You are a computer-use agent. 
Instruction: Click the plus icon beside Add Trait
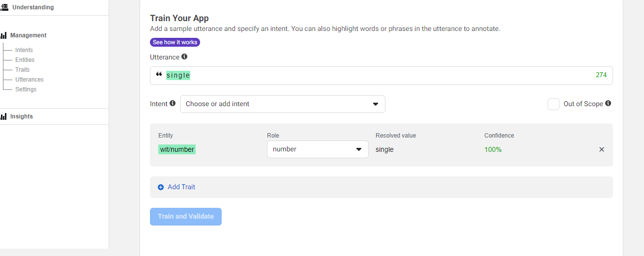(161, 187)
